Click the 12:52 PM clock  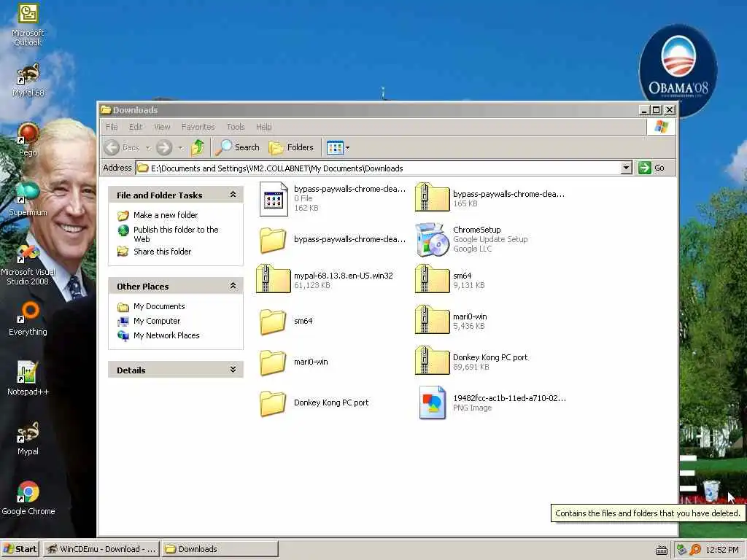click(x=721, y=550)
